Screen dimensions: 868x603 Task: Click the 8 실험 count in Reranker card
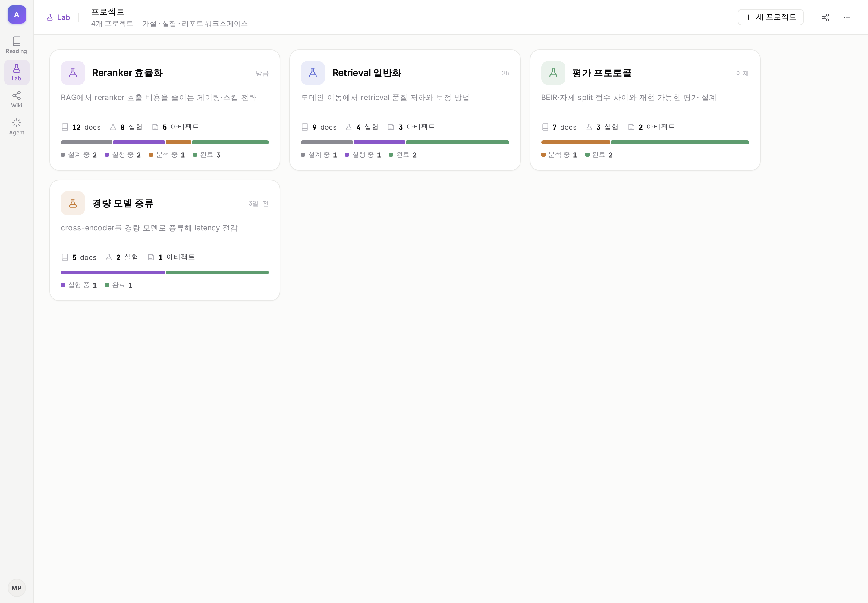(x=126, y=127)
